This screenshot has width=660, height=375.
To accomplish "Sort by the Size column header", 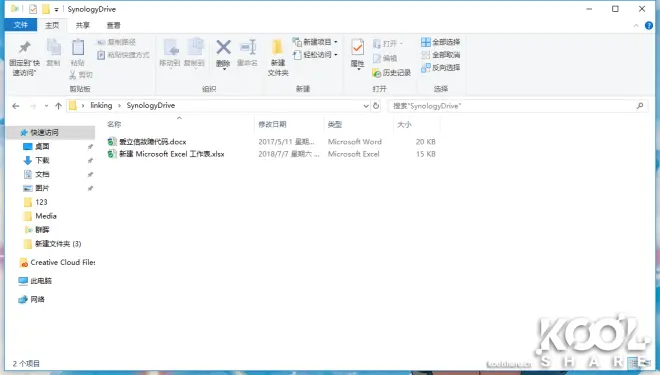I will coord(417,124).
